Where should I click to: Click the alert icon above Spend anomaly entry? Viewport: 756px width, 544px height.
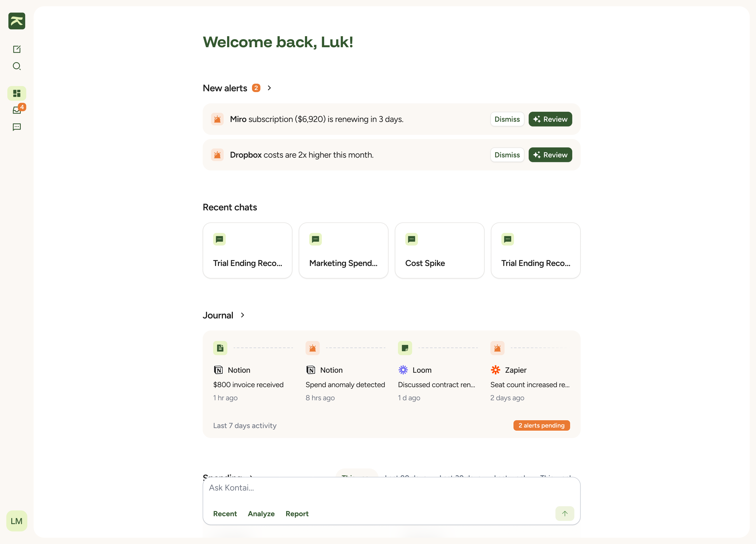(313, 348)
